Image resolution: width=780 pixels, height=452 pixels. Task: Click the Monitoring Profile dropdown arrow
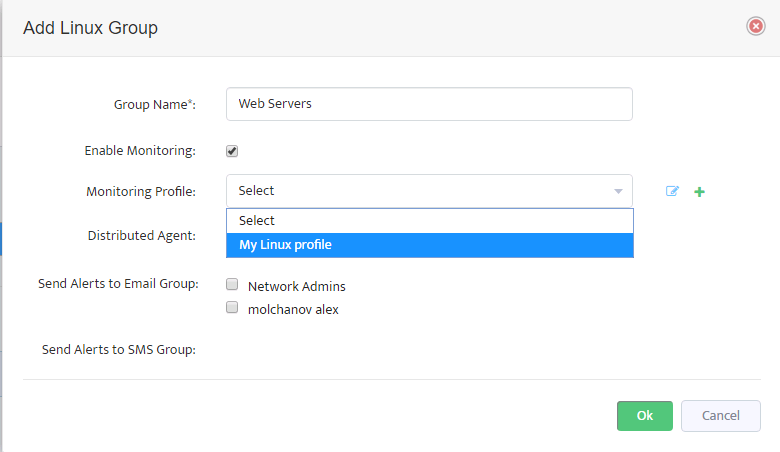[618, 191]
